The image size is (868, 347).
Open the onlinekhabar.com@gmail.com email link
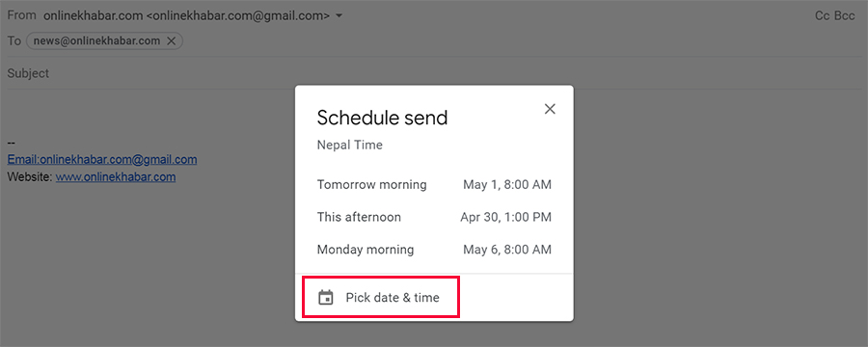click(102, 160)
